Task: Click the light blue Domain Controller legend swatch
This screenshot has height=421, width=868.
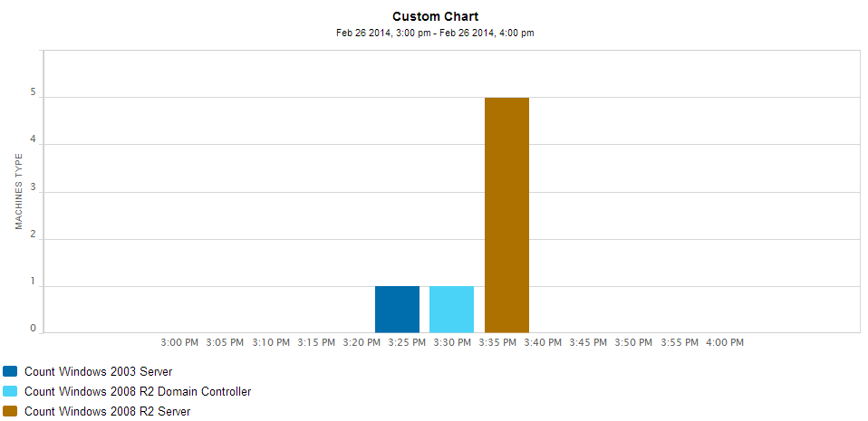Action: pos(10,392)
